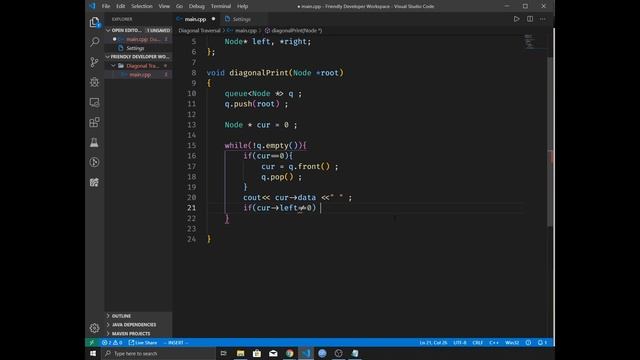640x360 pixels.
Task: Open the File menu
Action: [x=106, y=6]
